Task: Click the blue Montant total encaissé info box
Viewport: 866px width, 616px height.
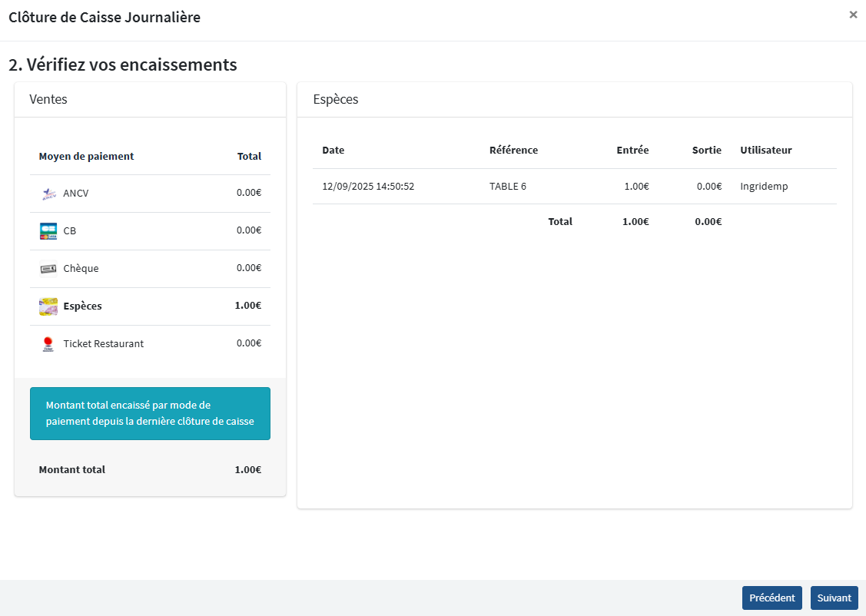Action: point(150,413)
